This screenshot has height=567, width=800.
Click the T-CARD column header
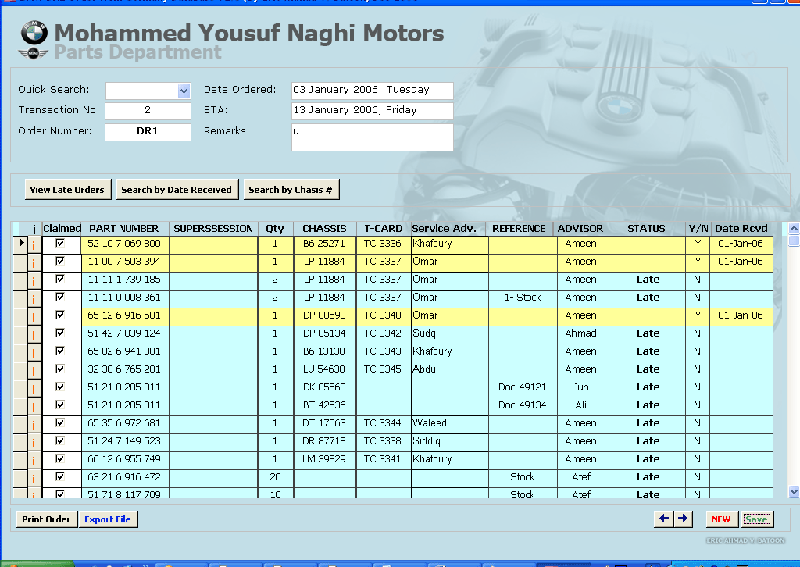[x=383, y=228]
